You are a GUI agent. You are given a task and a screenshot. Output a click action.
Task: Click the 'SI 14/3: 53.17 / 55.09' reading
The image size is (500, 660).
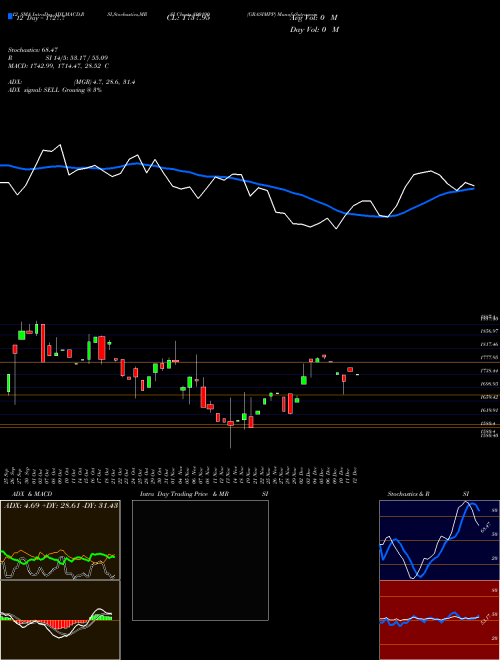click(x=77, y=58)
